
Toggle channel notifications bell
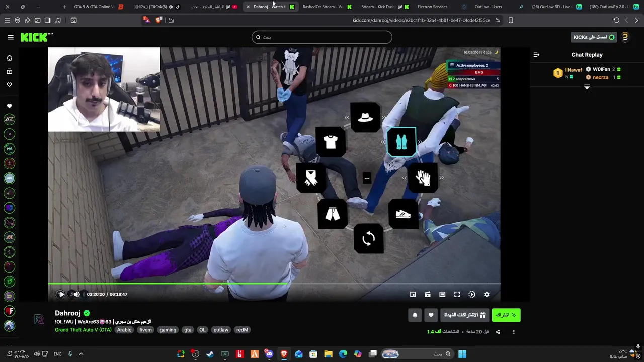pos(415,315)
